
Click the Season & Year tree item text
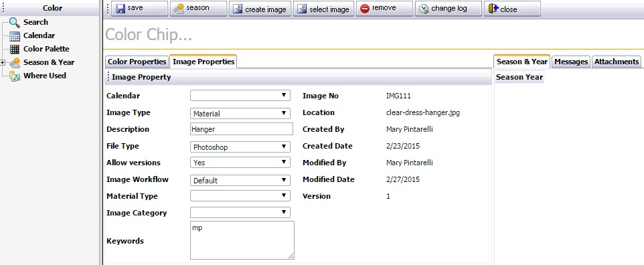coord(49,62)
